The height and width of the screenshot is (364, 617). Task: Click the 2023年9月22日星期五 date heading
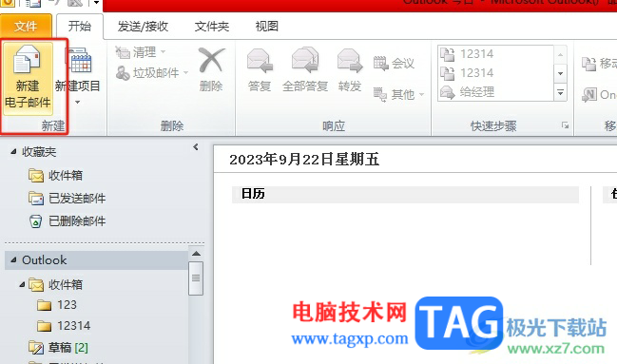coord(304,160)
